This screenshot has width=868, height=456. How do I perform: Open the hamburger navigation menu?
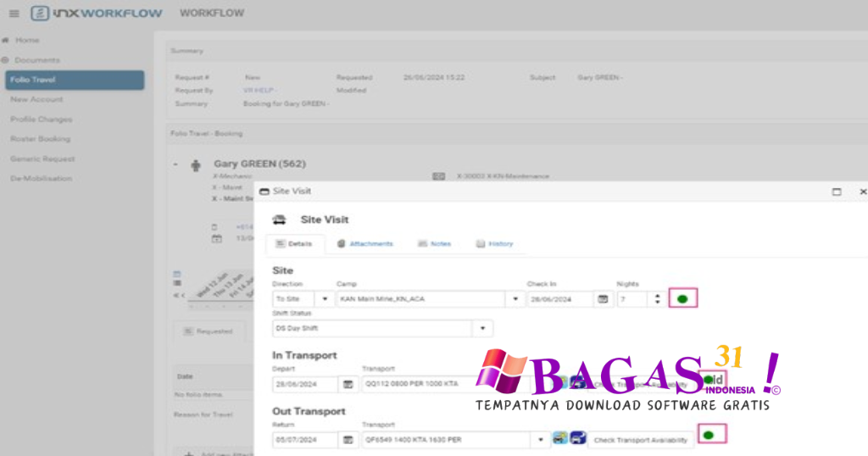[x=14, y=14]
